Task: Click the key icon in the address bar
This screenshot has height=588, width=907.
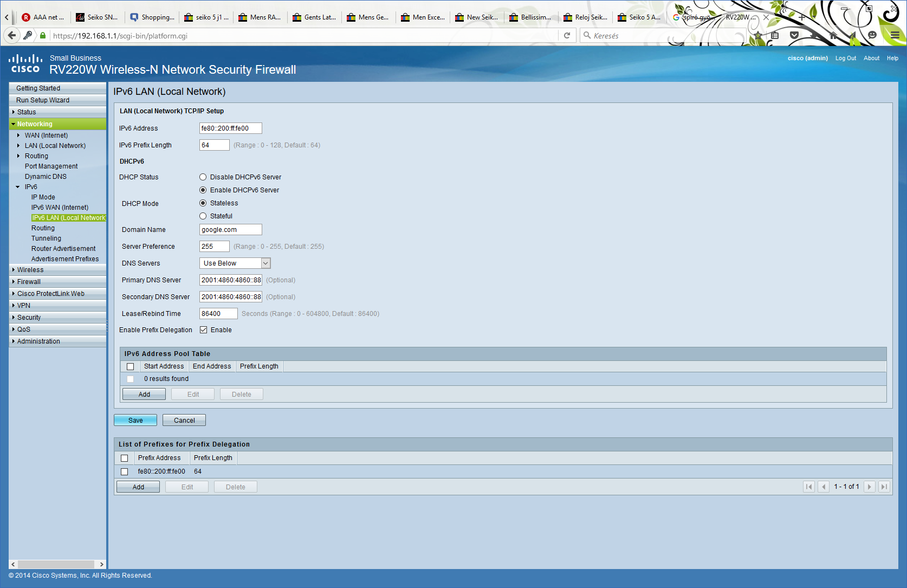Action: tap(28, 36)
